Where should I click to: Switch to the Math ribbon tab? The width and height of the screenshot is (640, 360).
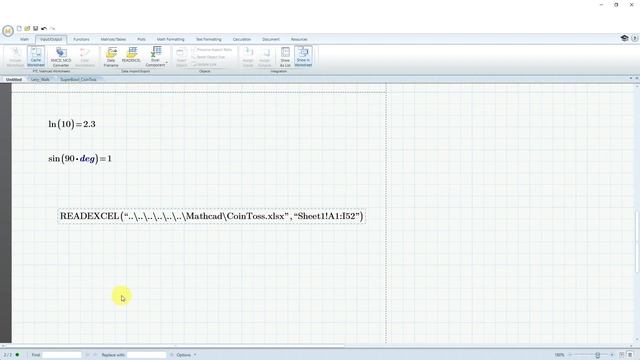24,40
